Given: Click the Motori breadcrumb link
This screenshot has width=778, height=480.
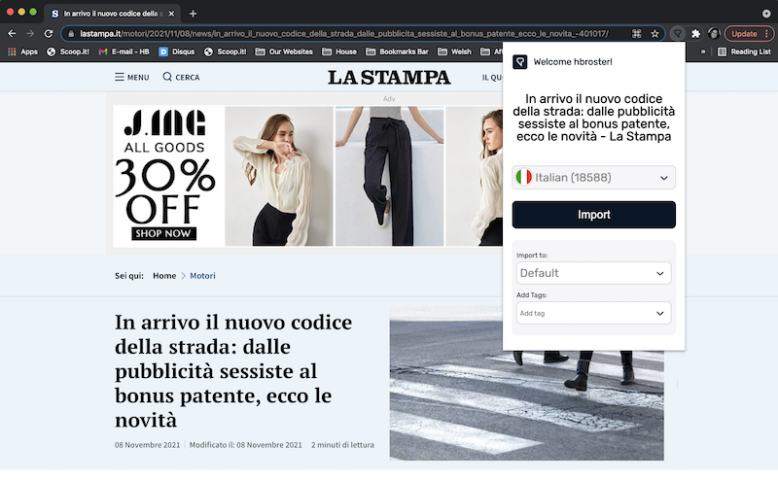Looking at the screenshot, I should (x=202, y=276).
